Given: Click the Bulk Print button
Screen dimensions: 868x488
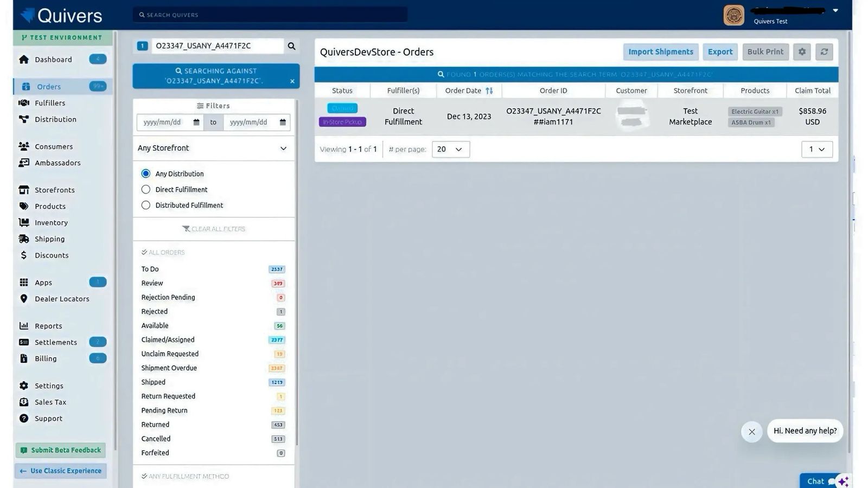Looking at the screenshot, I should (765, 52).
